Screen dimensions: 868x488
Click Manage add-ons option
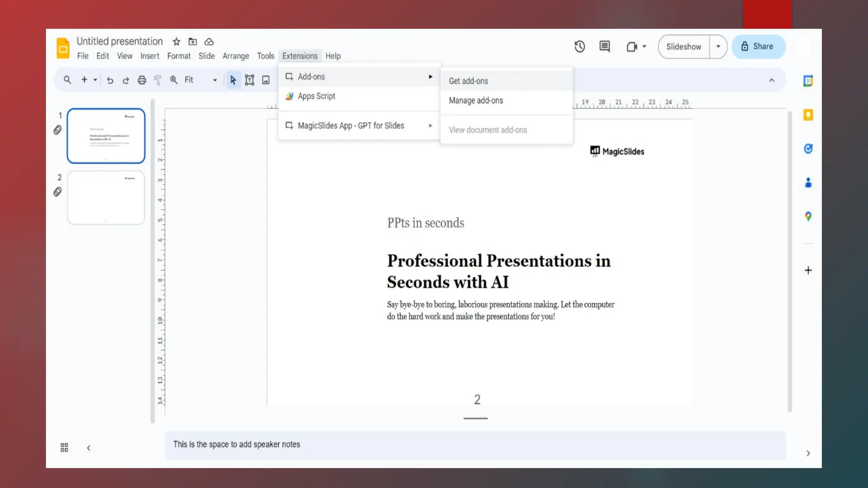pos(476,101)
